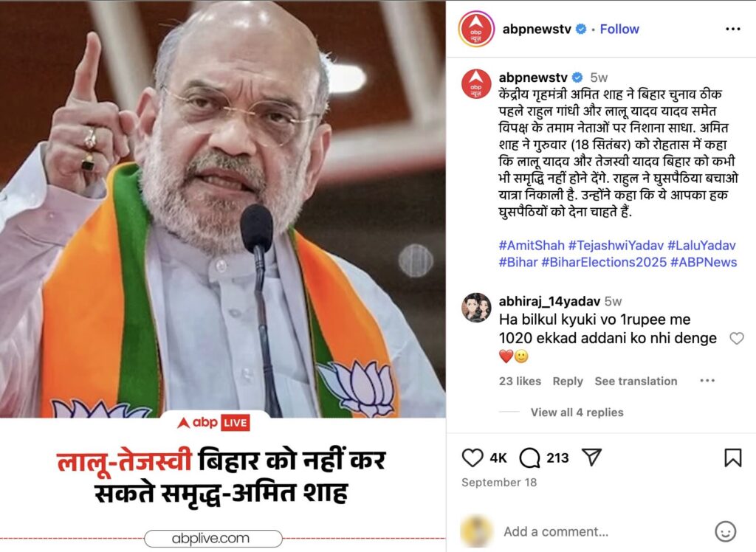Open the #BiharElections2025 hashtag
This screenshot has width=756, height=552.
pos(604,262)
